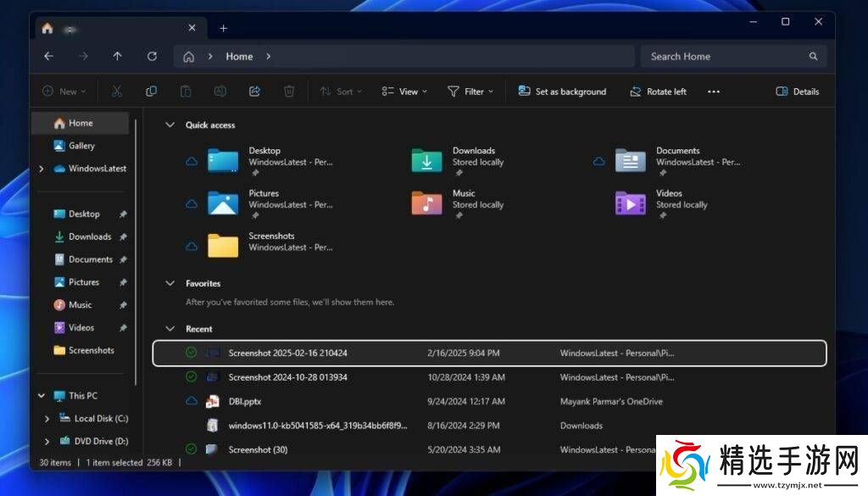Click the Delete trash icon
Viewport: 868px width, 496px height.
(289, 92)
